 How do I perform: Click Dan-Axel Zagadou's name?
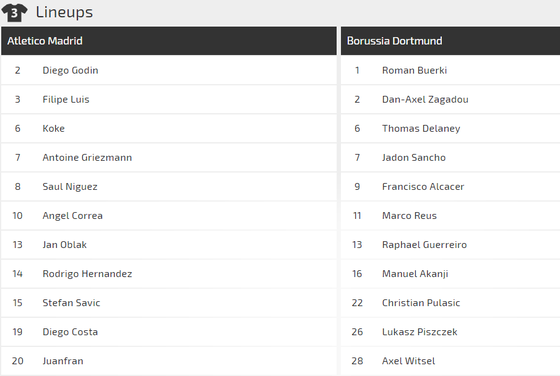coord(425,100)
